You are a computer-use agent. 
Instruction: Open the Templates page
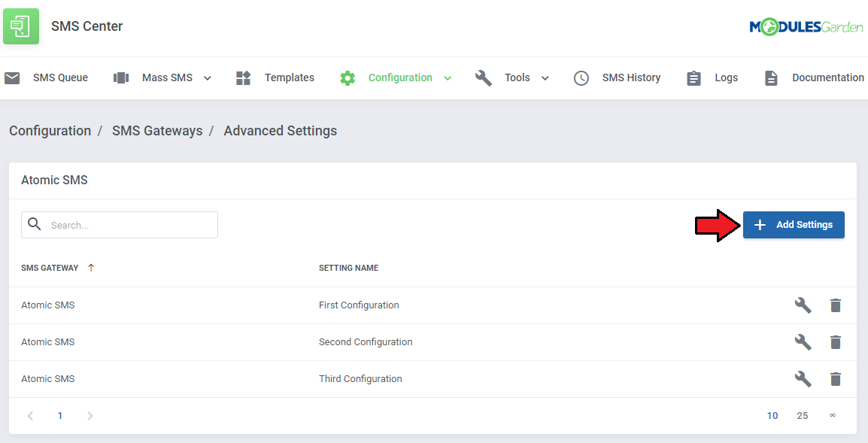pos(290,77)
